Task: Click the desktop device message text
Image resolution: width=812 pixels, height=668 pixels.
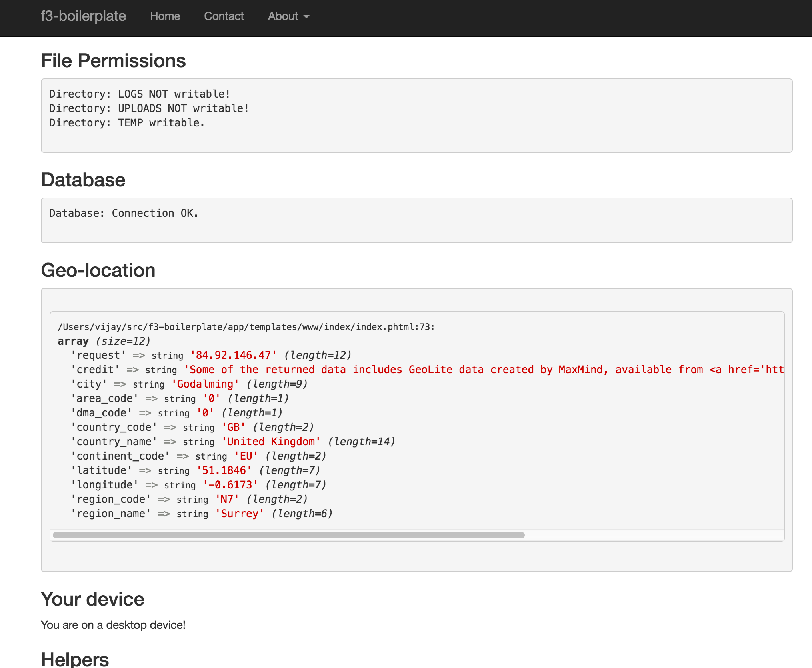Action: (113, 625)
